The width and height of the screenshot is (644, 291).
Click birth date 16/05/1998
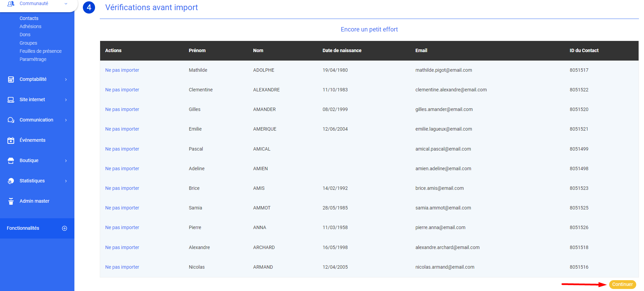pyautogui.click(x=335, y=247)
